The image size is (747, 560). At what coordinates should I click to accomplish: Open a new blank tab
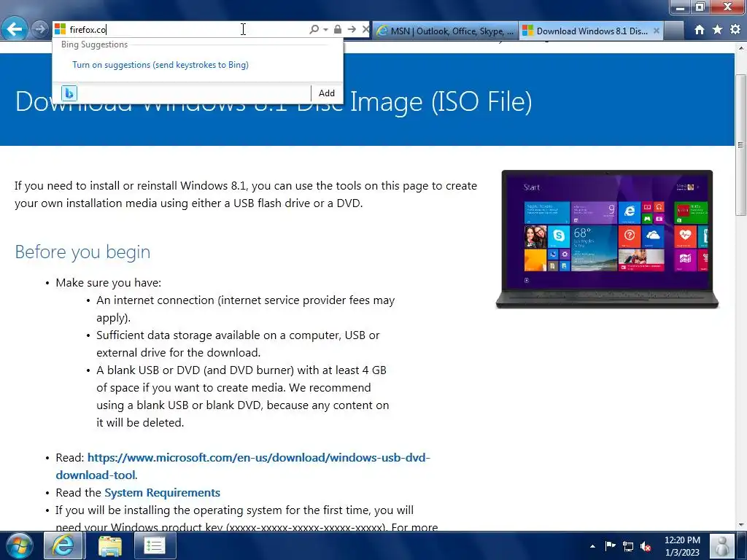click(x=673, y=31)
